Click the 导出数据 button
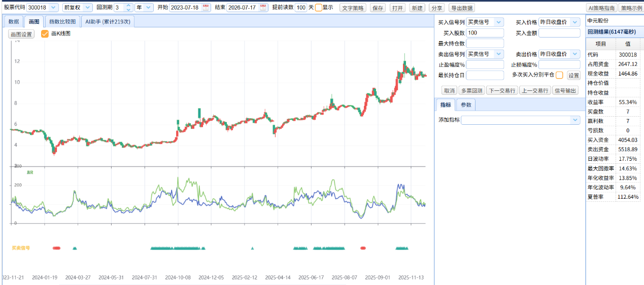Viewport: 644px width, 285px height. (462, 8)
